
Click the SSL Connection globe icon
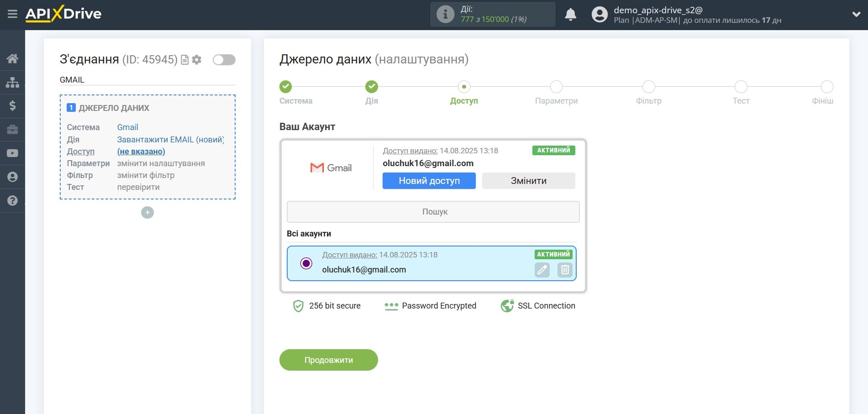coord(507,306)
